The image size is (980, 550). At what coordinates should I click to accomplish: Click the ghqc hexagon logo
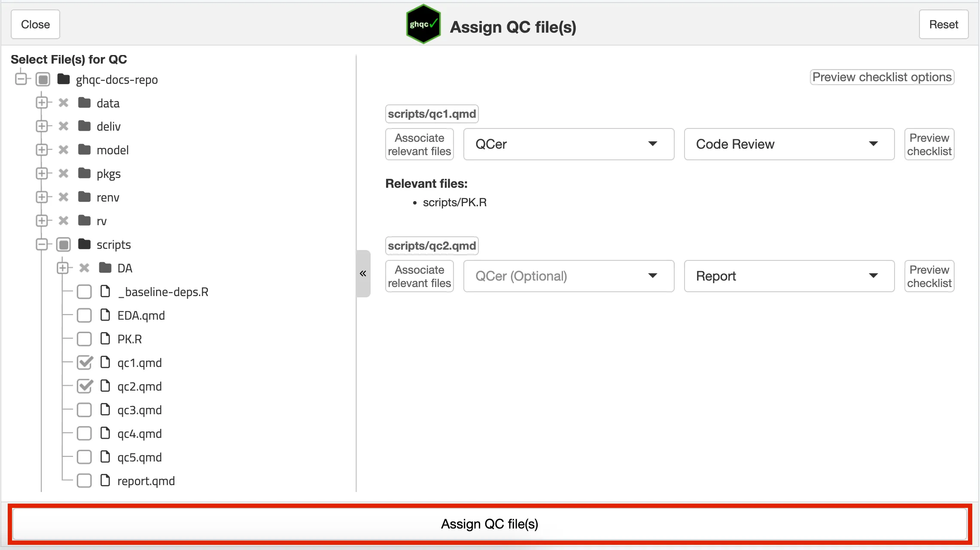[x=423, y=24]
